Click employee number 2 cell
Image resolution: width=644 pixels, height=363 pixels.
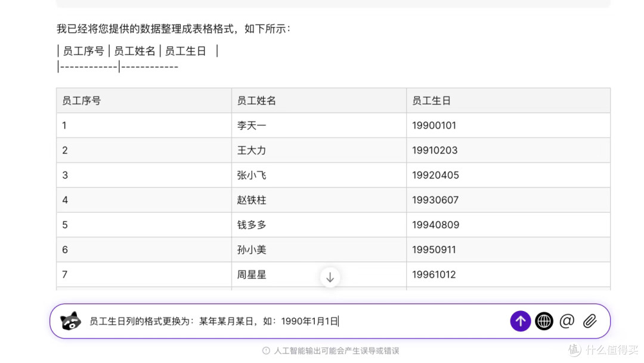click(x=144, y=150)
